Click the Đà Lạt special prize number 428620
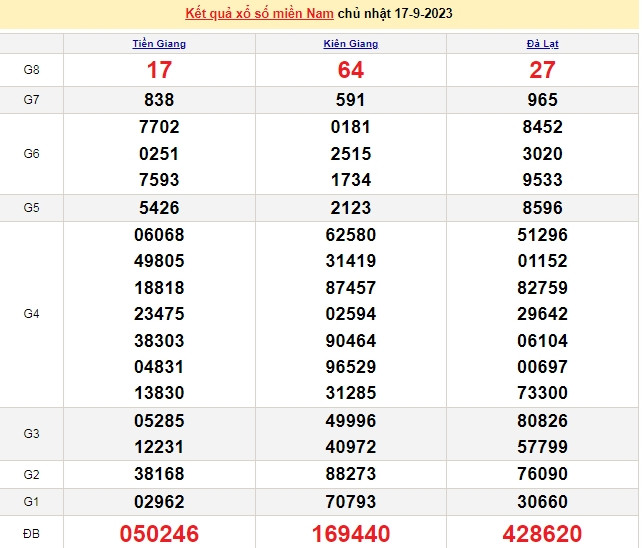642x548 pixels. 543,534
